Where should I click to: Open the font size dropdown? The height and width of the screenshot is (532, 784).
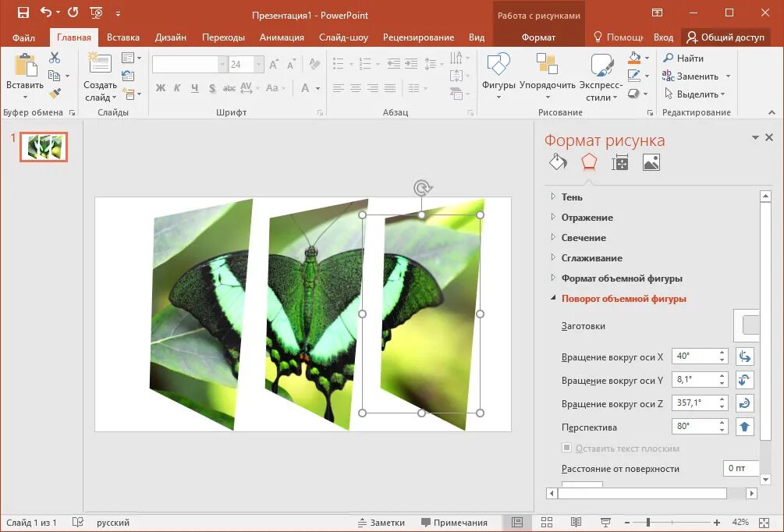[x=258, y=65]
